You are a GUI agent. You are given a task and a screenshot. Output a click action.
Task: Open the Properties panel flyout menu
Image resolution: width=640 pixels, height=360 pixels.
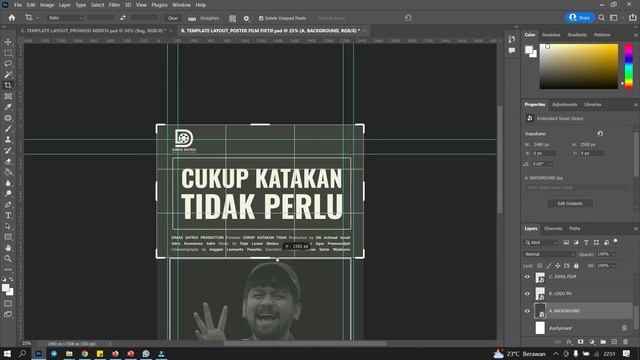[x=636, y=105]
